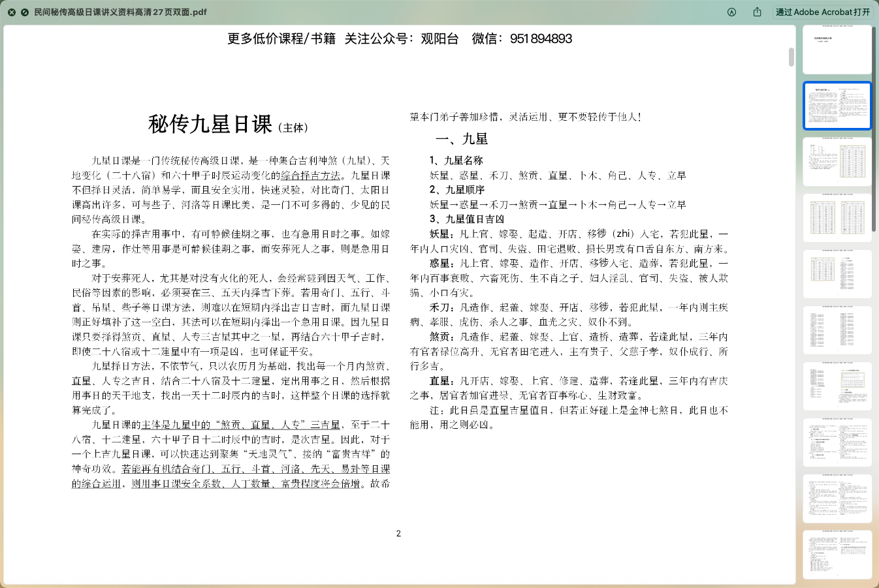Open the eighth page thumbnail
The height and width of the screenshot is (588, 879).
[837, 442]
